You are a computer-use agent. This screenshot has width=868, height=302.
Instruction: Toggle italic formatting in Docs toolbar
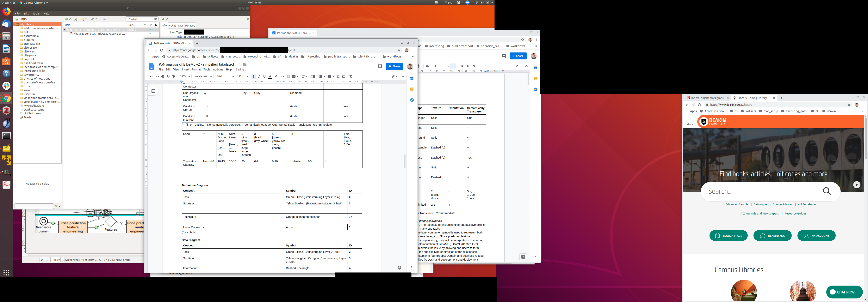pyautogui.click(x=259, y=76)
